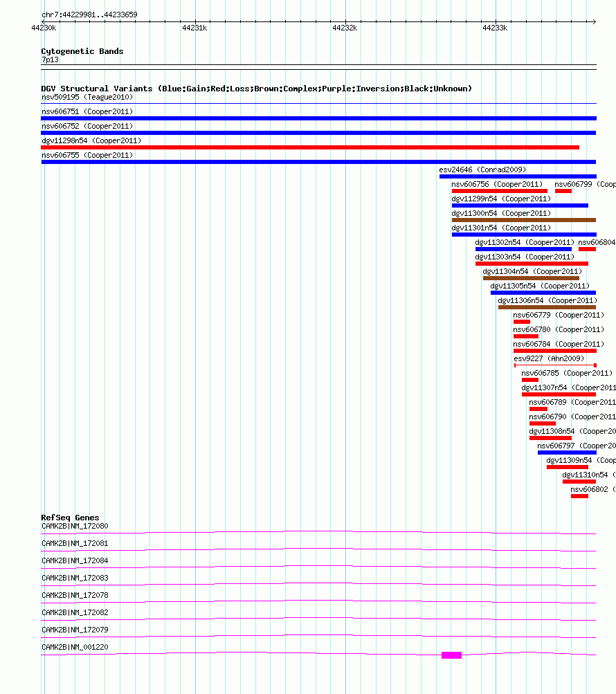The image size is (616, 694).
Task: Open variant nsv606751 (Cooper2011)
Action: point(87,111)
